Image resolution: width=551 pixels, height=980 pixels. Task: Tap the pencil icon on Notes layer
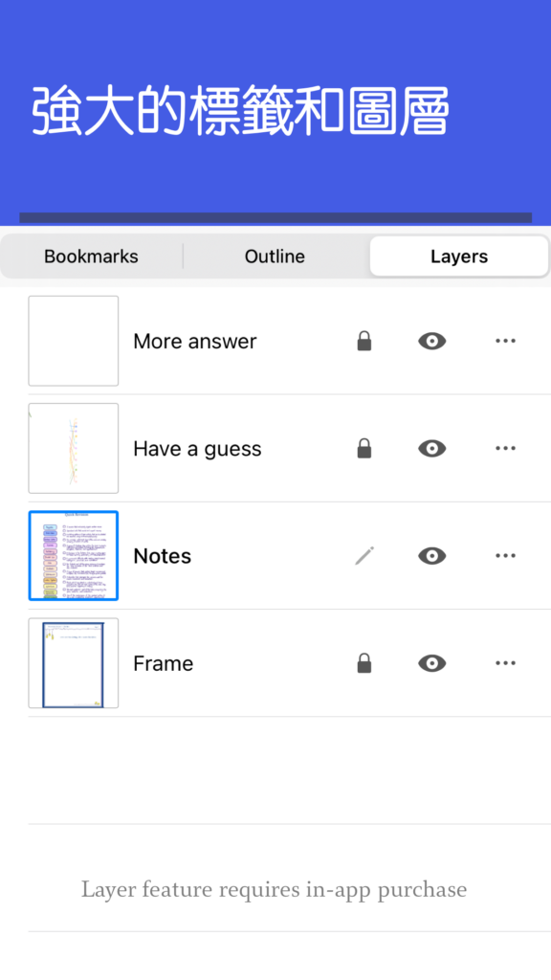[x=364, y=556]
